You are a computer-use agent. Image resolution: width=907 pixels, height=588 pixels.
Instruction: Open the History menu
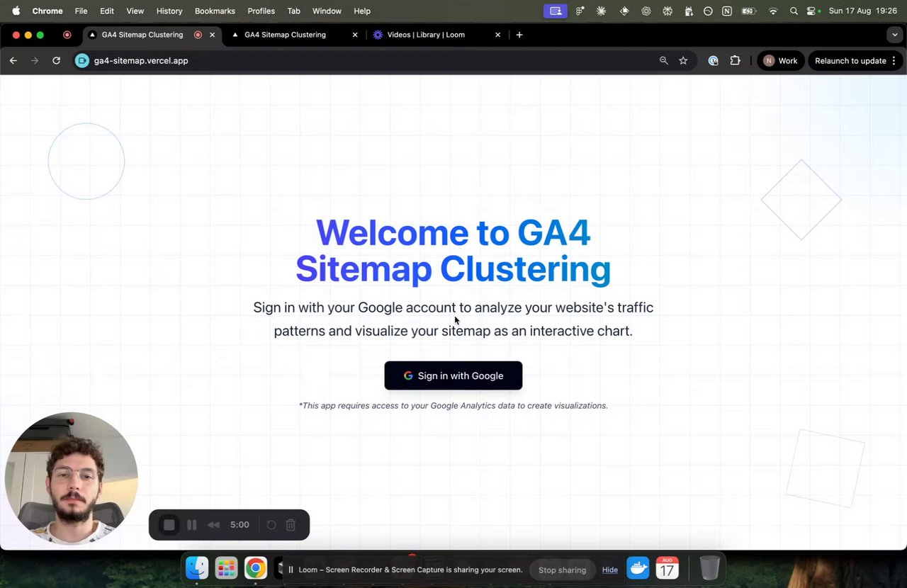click(169, 11)
